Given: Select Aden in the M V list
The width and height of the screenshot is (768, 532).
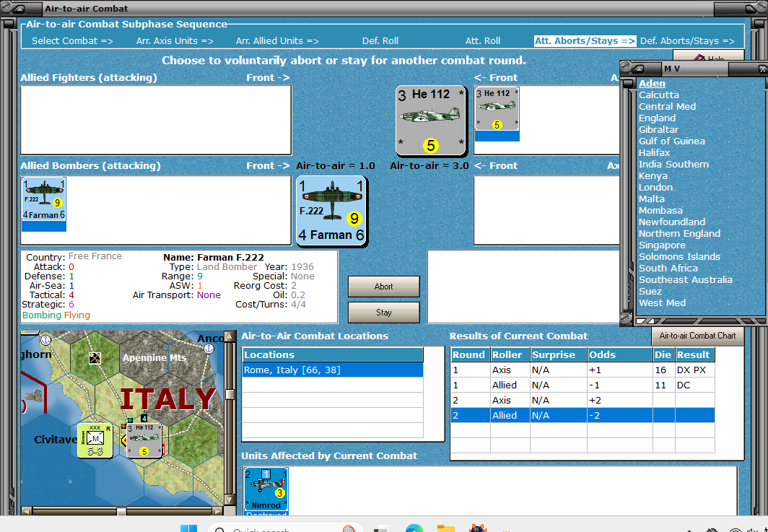Looking at the screenshot, I should click(652, 83).
